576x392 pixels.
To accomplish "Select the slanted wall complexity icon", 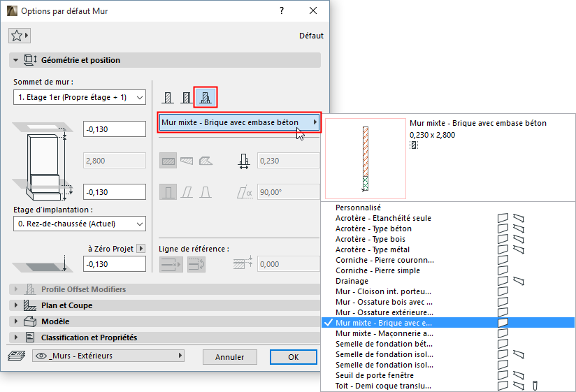I will pos(187,192).
